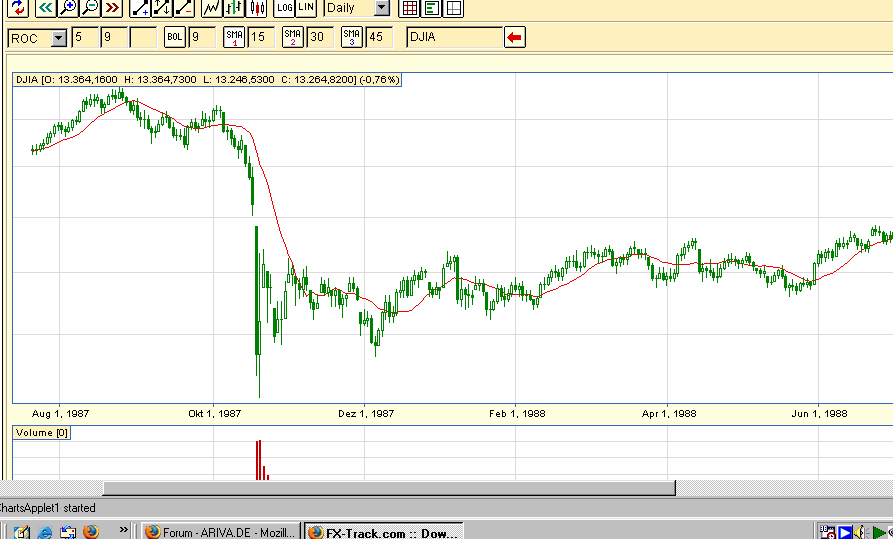Click the first field containing 9, beside field 5
The height and width of the screenshot is (539, 893).
[114, 38]
